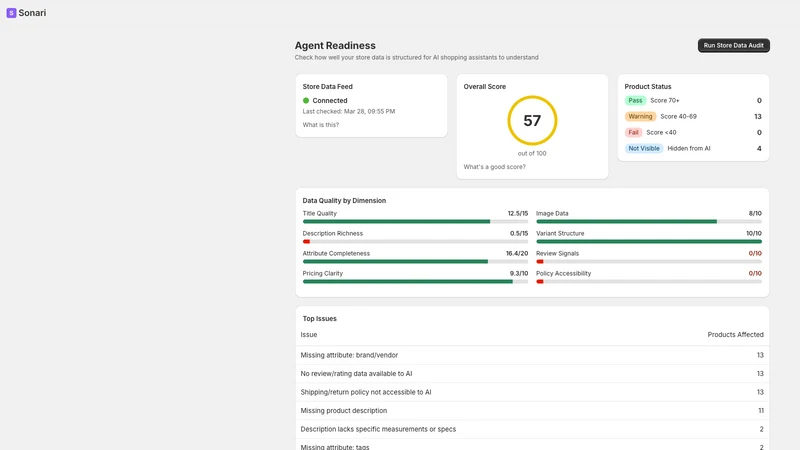Click the Attribute Completeness progress bar
The image size is (800, 450).
tap(415, 261)
